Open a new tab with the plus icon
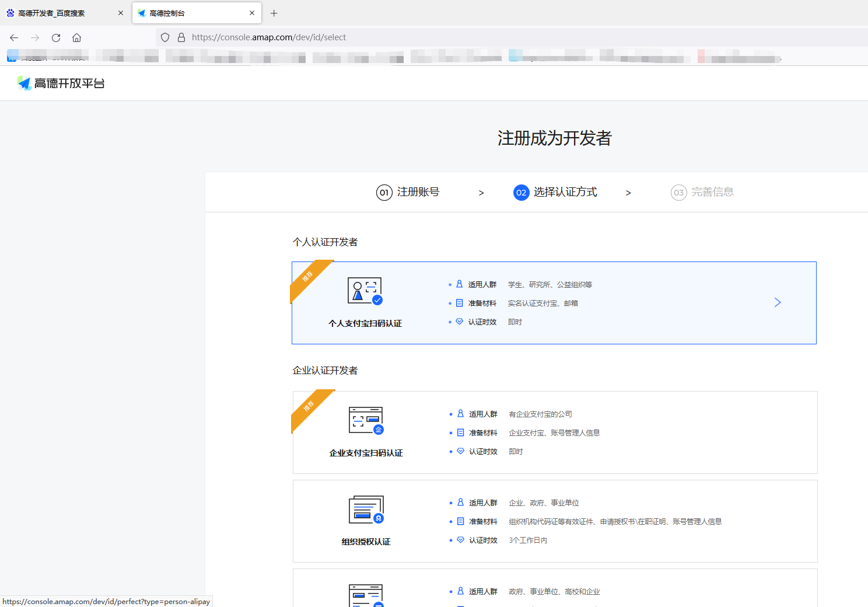The image size is (868, 607). [274, 13]
